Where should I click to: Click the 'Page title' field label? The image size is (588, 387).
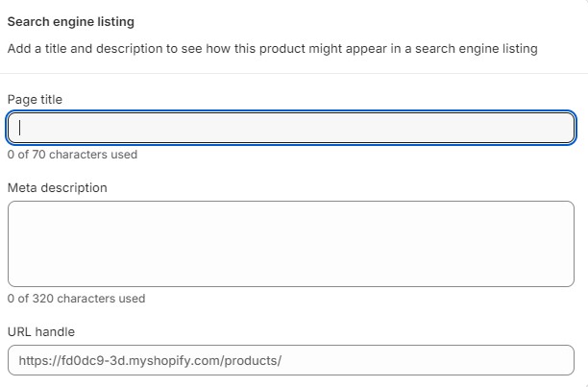tap(36, 99)
